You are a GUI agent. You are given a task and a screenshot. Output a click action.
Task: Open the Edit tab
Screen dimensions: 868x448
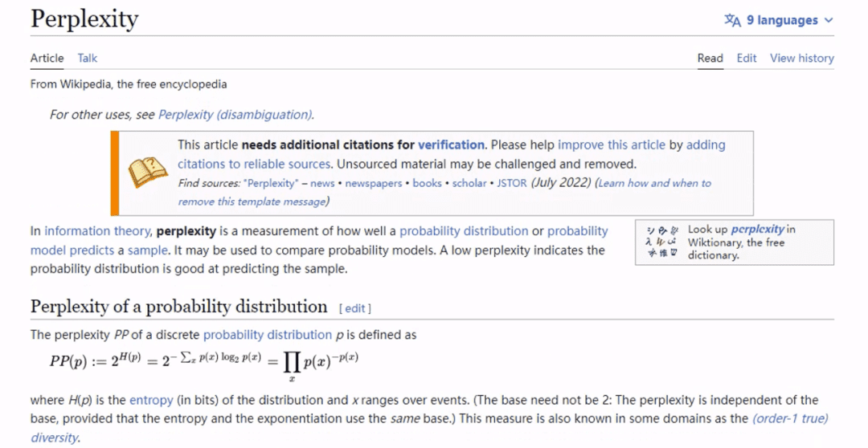click(x=746, y=58)
